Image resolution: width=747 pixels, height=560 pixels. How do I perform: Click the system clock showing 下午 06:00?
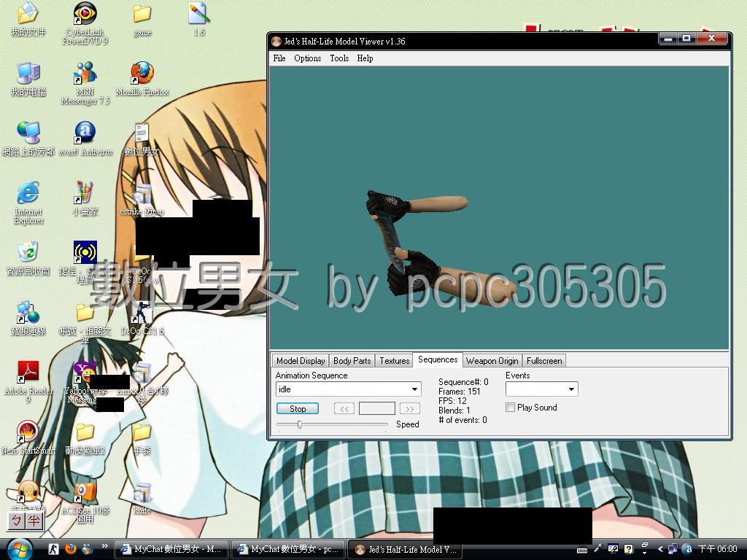[x=718, y=549]
